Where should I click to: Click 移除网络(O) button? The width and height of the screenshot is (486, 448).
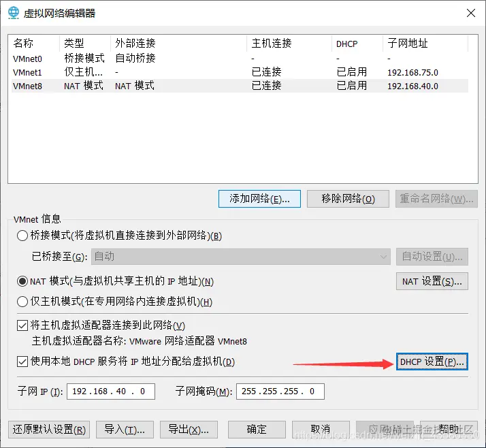coord(348,199)
